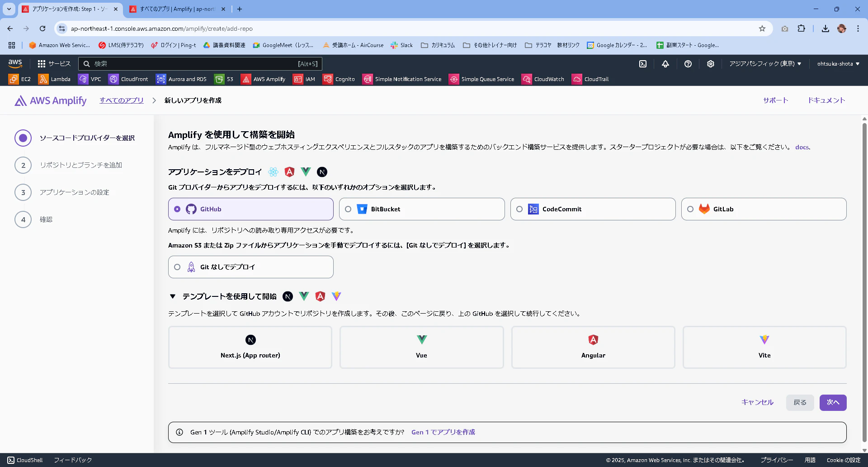
Task: Open the カリキュラム bookmark folder
Action: point(438,45)
